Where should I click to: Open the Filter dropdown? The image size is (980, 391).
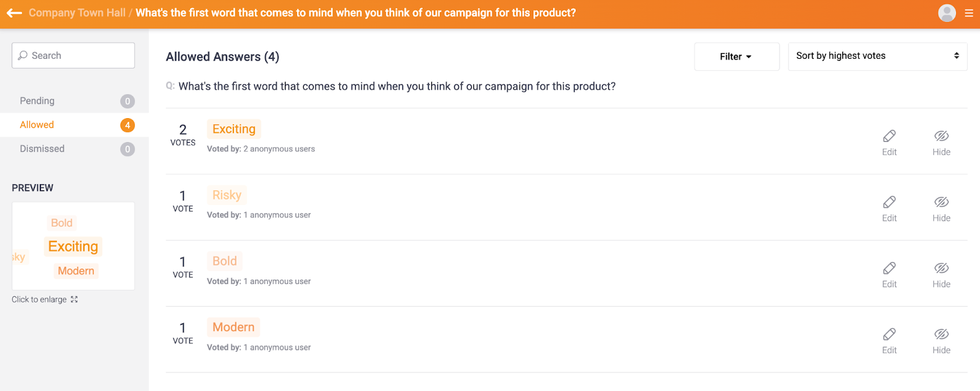pos(736,56)
